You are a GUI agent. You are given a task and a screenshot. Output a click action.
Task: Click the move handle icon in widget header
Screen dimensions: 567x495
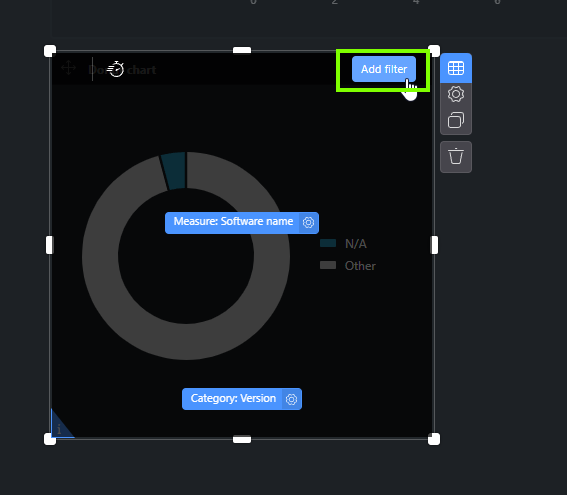[x=68, y=68]
